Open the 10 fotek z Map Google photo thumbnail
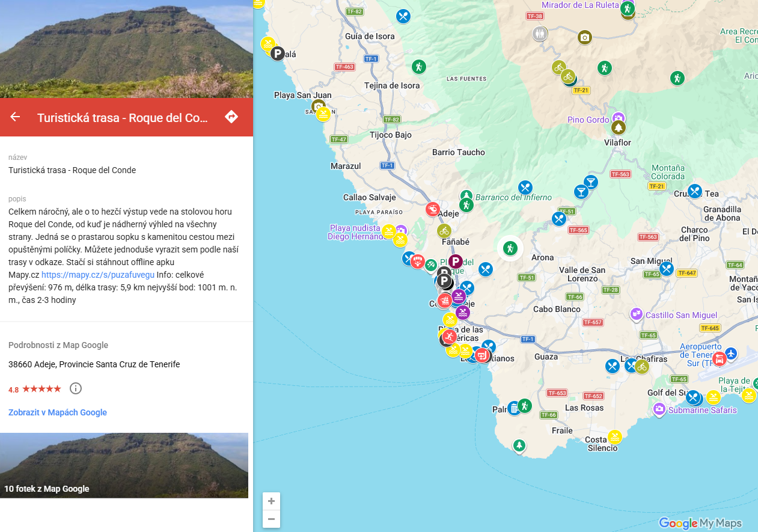 pos(124,466)
